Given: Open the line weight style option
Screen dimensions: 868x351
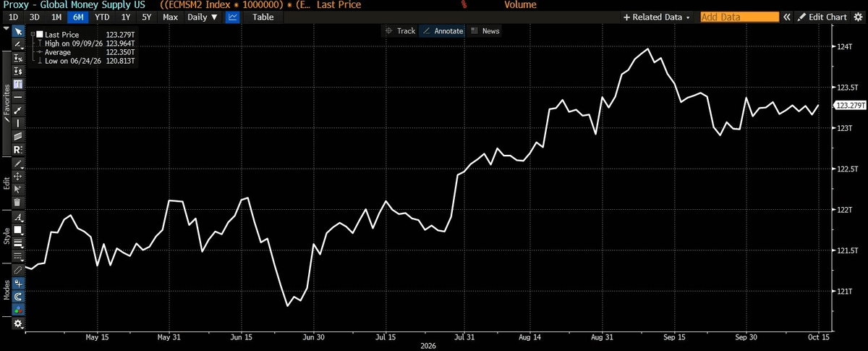Looking at the screenshot, I should click(x=18, y=242).
